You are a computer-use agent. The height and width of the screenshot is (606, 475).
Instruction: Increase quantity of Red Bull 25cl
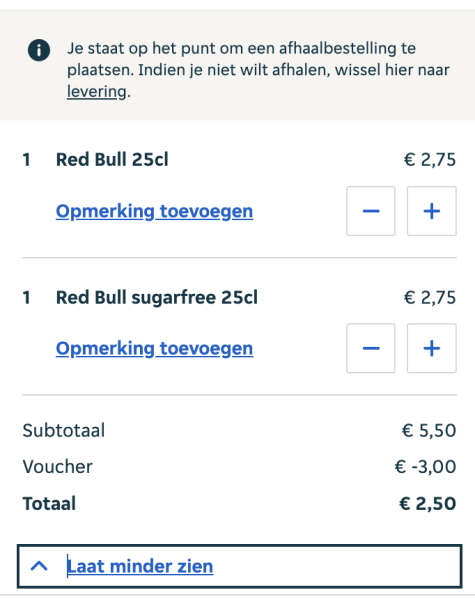coord(432,211)
